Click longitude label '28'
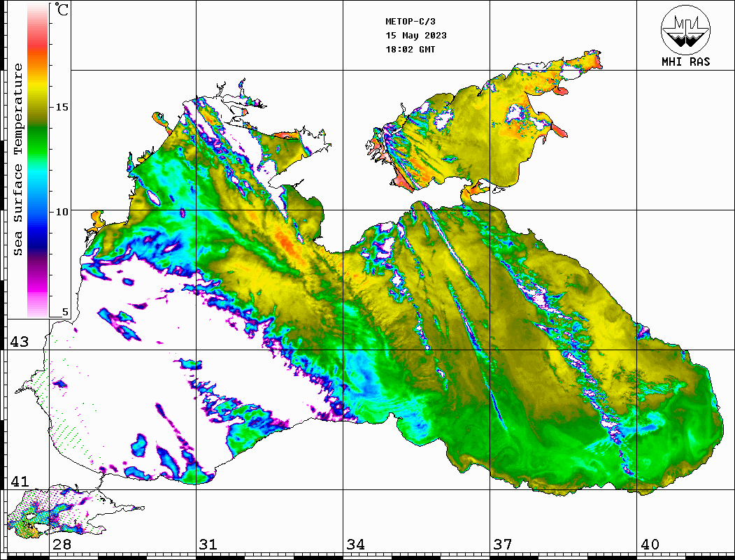 pos(62,545)
